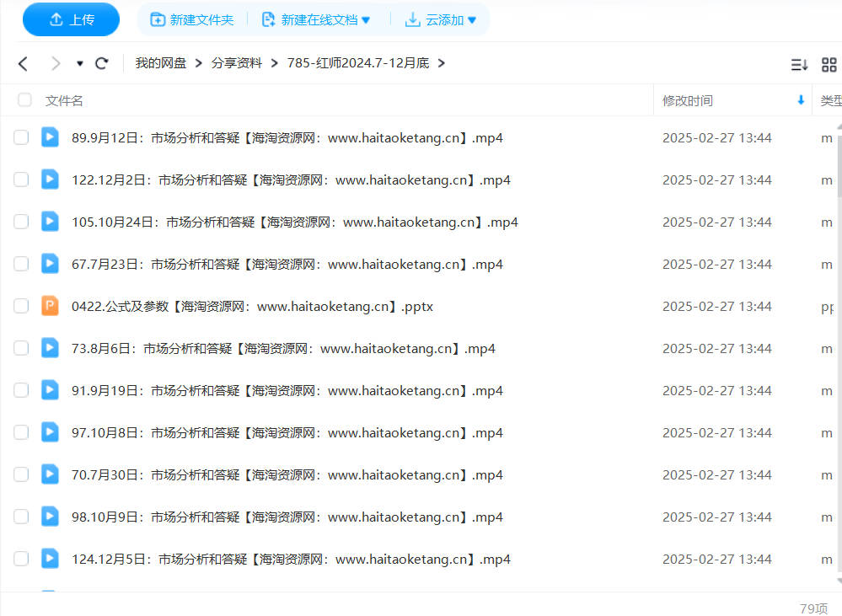This screenshot has width=842, height=616.
Task: Open file 89.9月12日：市场分析和答疑 mp4
Action: 287,138
